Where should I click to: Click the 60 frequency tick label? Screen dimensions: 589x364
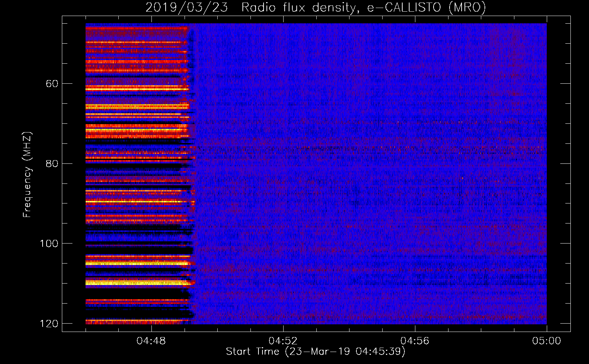click(52, 84)
